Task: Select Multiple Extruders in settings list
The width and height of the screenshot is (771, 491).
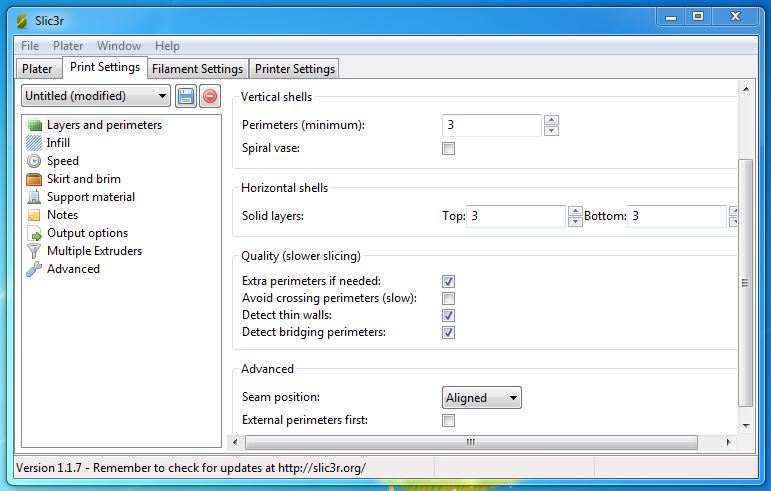Action: pos(94,251)
